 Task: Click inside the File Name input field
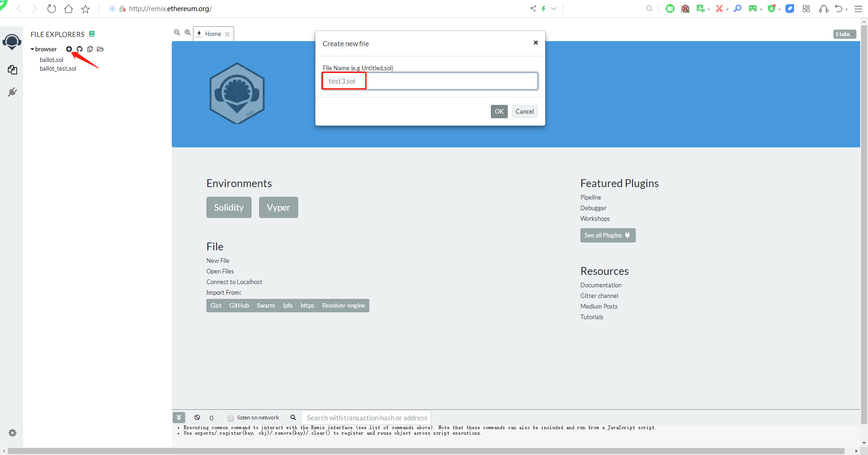[x=429, y=81]
